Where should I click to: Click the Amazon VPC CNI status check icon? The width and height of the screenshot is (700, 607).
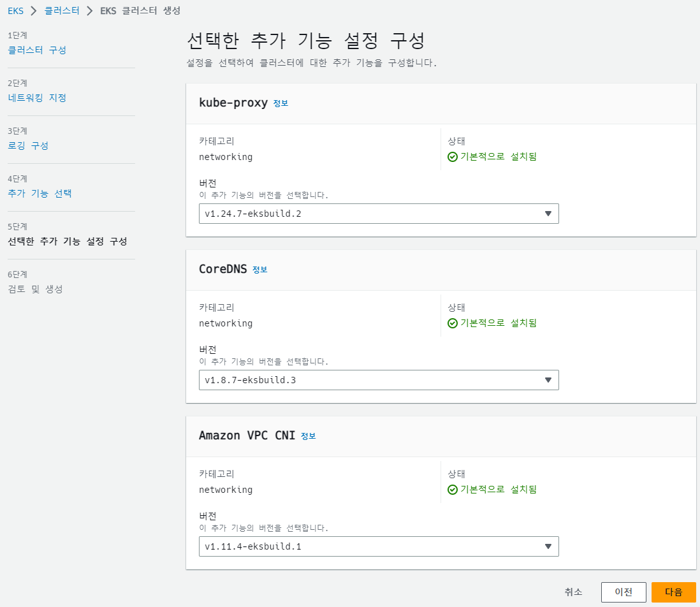pos(453,490)
